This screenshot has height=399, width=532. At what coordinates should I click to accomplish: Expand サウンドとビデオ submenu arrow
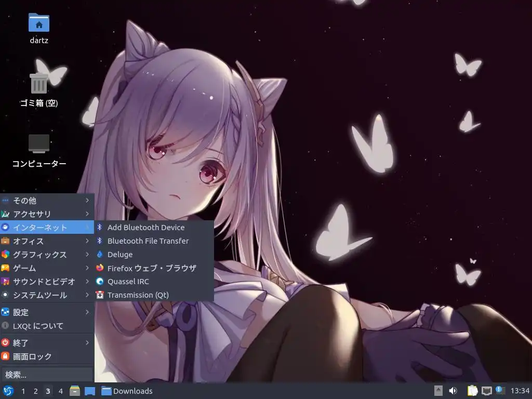coord(87,282)
